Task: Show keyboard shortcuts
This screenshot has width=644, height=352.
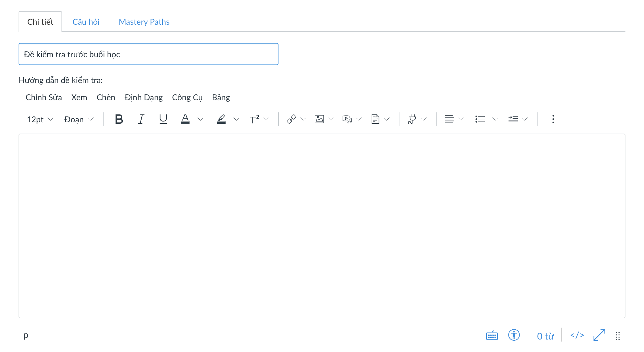Action: [x=492, y=335]
